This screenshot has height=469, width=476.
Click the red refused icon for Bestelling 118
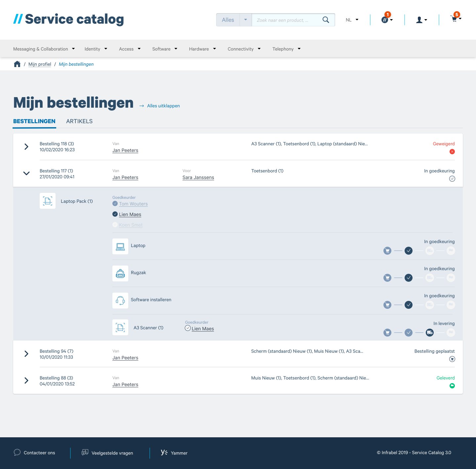tap(452, 152)
